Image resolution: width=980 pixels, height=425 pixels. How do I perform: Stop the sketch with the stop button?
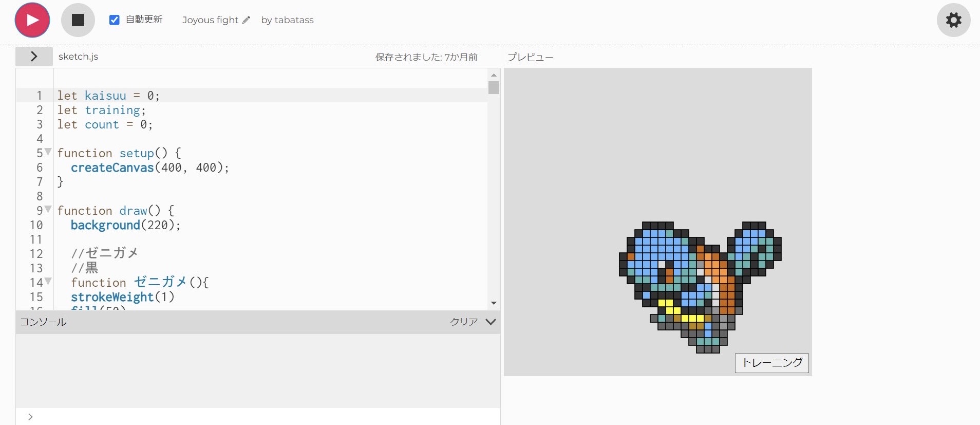tap(78, 20)
